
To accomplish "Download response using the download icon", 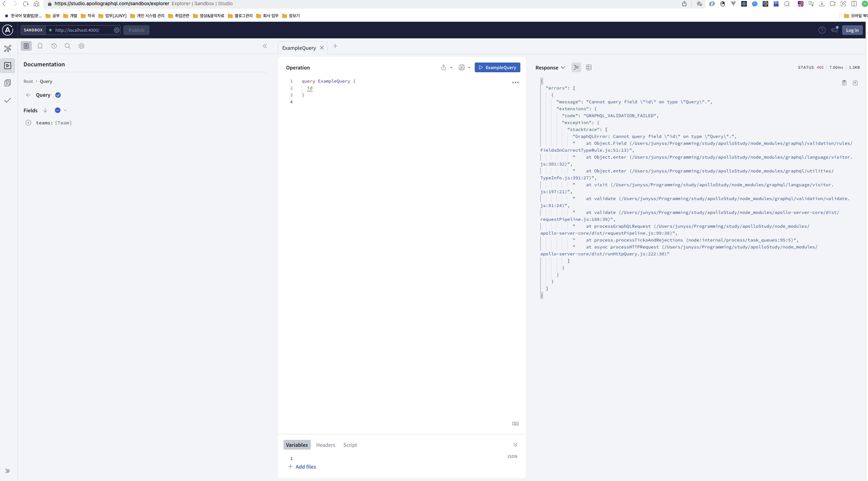I will click(x=855, y=83).
